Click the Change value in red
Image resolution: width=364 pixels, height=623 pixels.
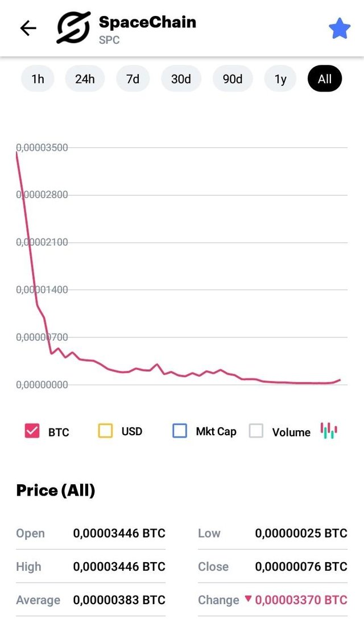tap(300, 600)
